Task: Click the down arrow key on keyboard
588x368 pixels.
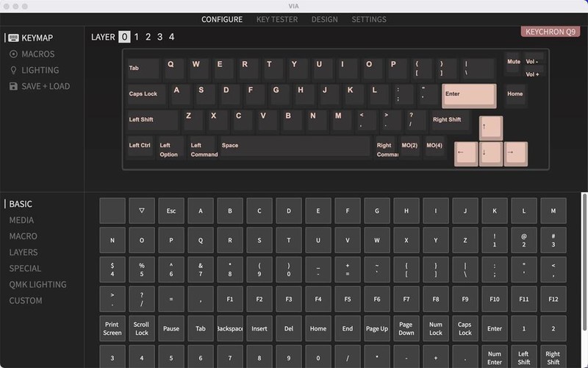Action: pos(490,154)
